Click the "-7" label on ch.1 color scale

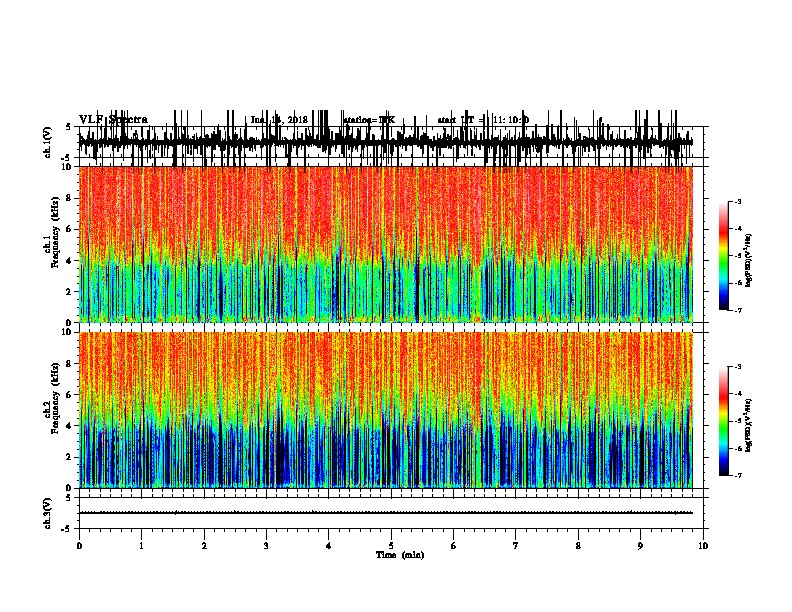(738, 311)
